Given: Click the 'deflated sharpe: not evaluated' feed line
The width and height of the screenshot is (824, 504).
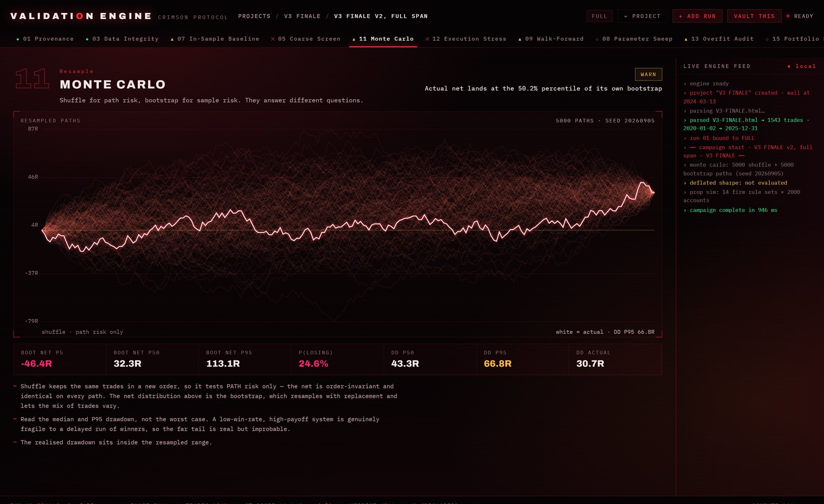Looking at the screenshot, I should pos(736,182).
